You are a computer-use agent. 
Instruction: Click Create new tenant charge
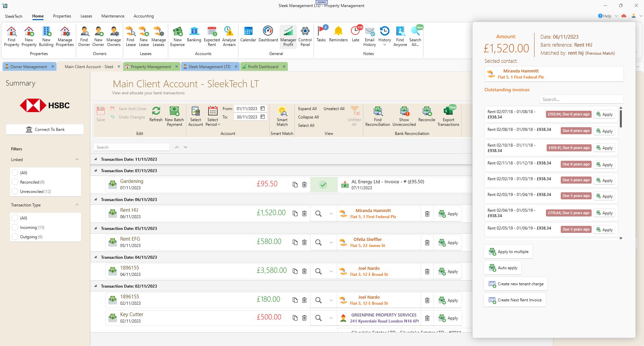(x=516, y=284)
